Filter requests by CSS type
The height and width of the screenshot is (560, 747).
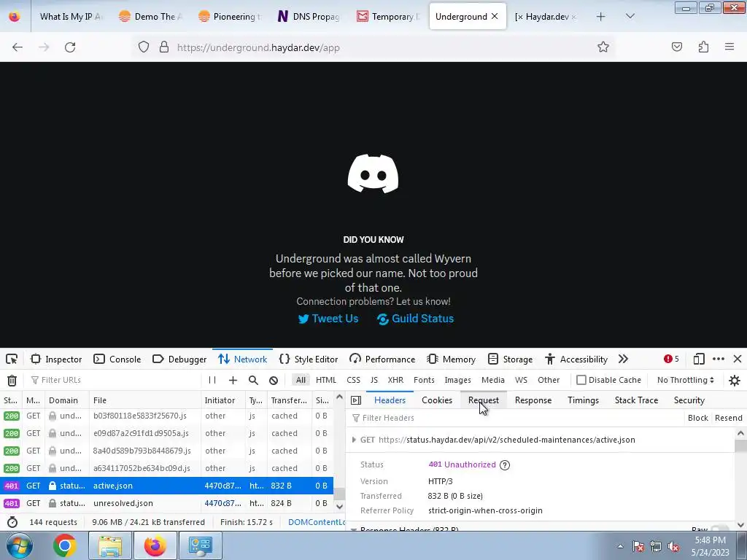tap(353, 380)
